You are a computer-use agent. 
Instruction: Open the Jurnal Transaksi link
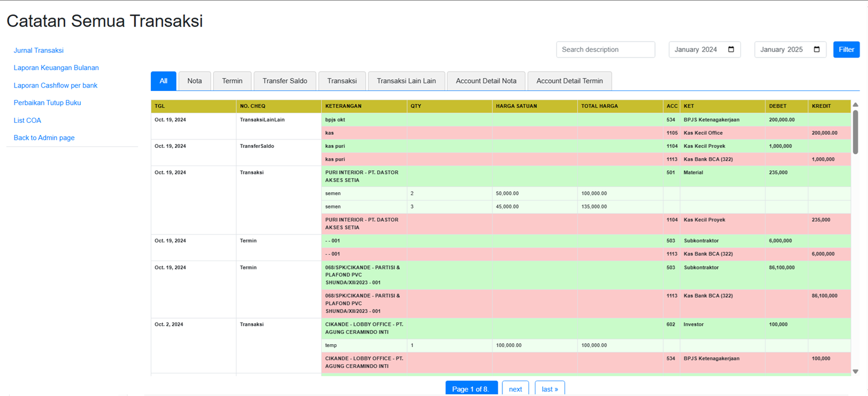[39, 50]
